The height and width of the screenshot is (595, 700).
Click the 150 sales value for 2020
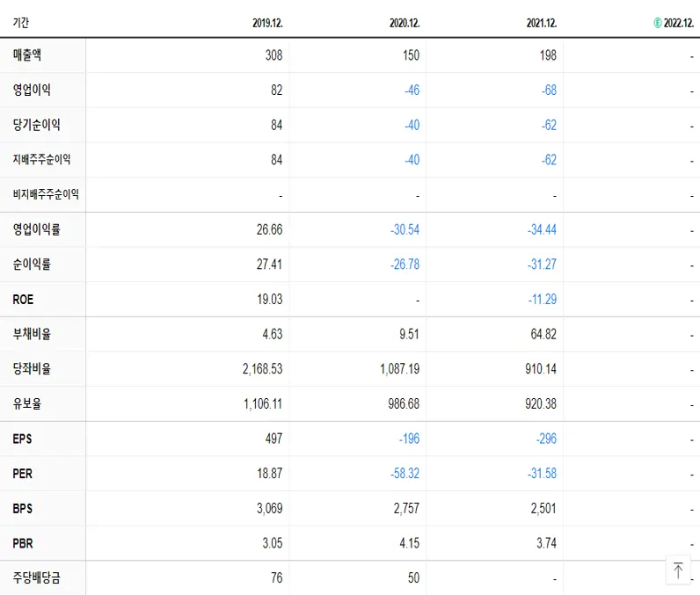(412, 55)
